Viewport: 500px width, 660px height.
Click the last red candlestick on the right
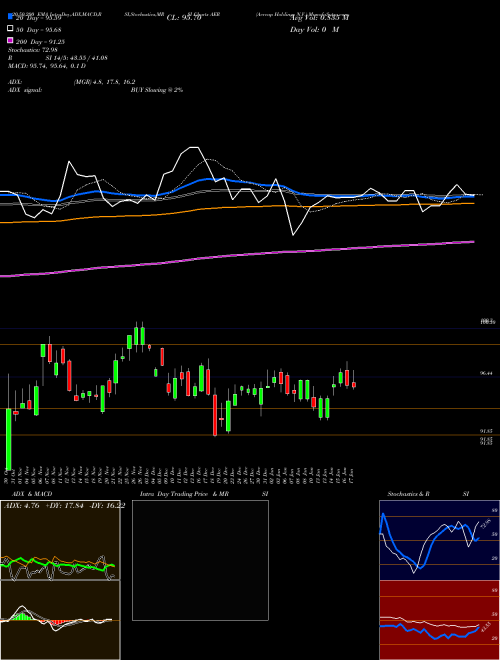[354, 384]
